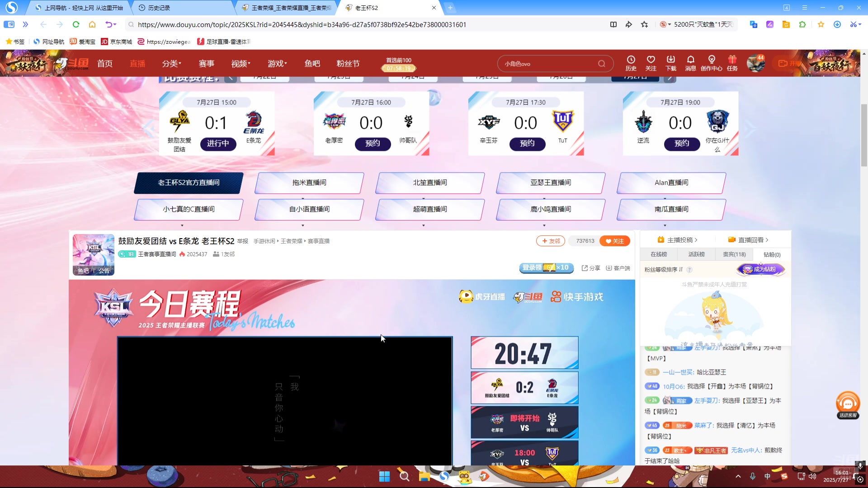Click the volume speaker icon in system tray
Image resolution: width=868 pixels, height=488 pixels.
click(812, 476)
